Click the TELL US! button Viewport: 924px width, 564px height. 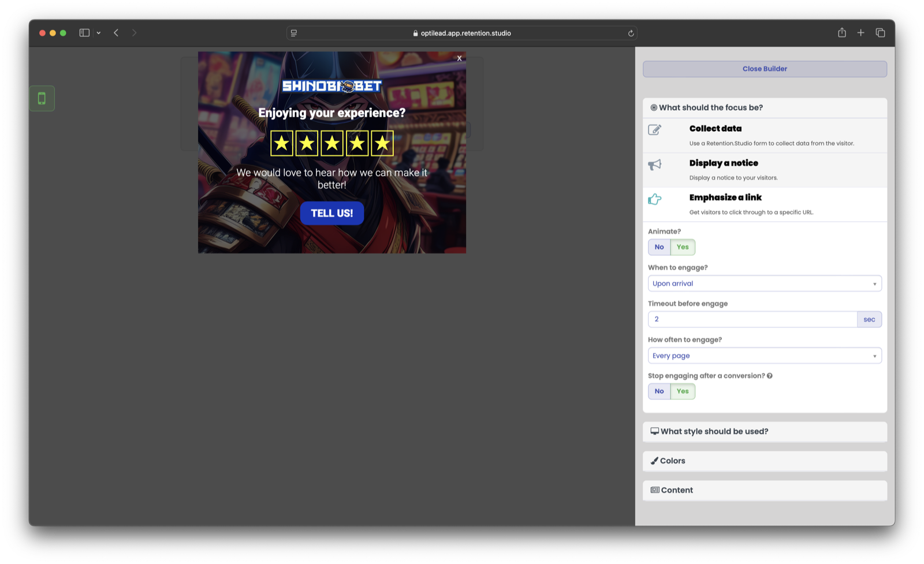[x=332, y=213]
